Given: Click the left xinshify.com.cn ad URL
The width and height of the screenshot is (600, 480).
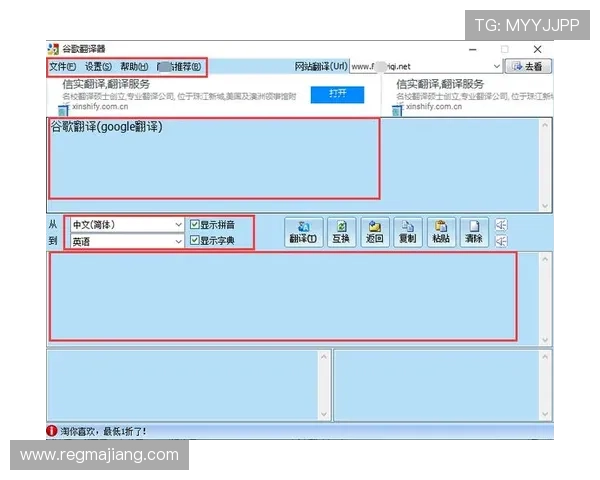Looking at the screenshot, I should [100, 106].
